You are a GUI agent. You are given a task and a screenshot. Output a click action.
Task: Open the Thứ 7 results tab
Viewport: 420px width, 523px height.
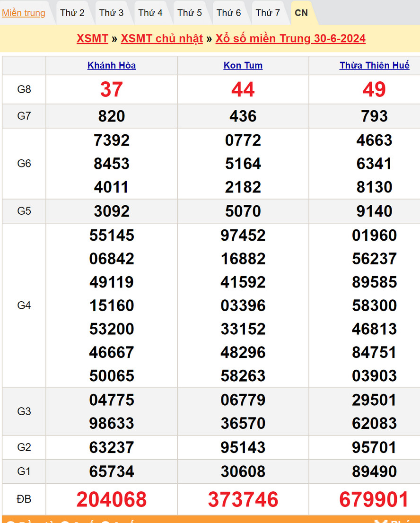click(x=268, y=13)
